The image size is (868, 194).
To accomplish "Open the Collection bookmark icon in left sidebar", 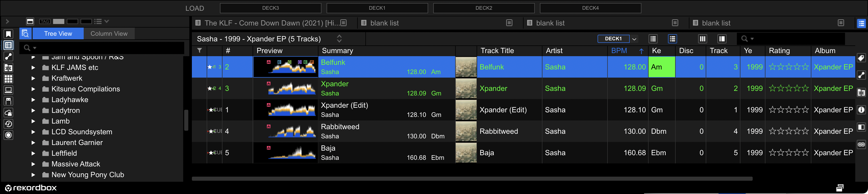I will click(x=8, y=34).
